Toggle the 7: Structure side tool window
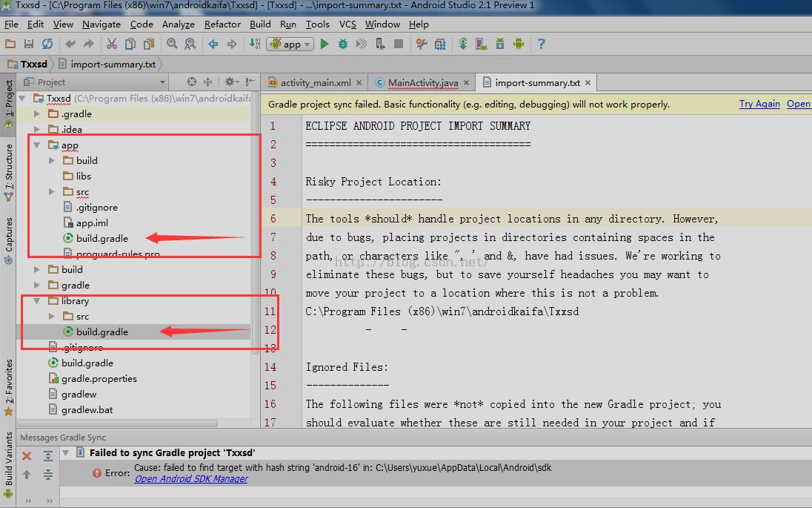 [8, 173]
